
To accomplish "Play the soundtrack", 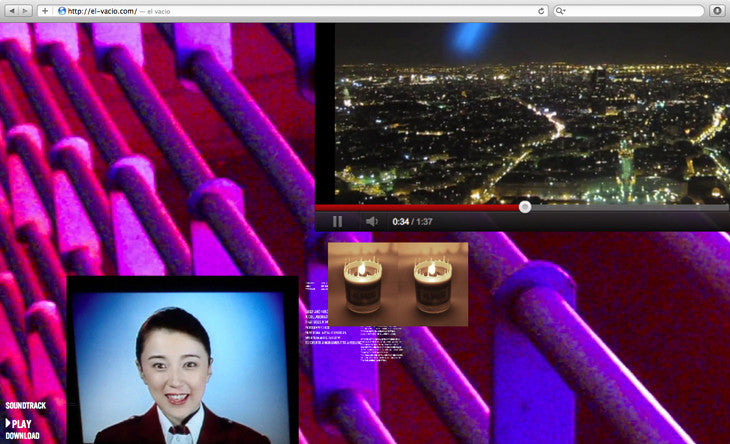I will click(19, 423).
